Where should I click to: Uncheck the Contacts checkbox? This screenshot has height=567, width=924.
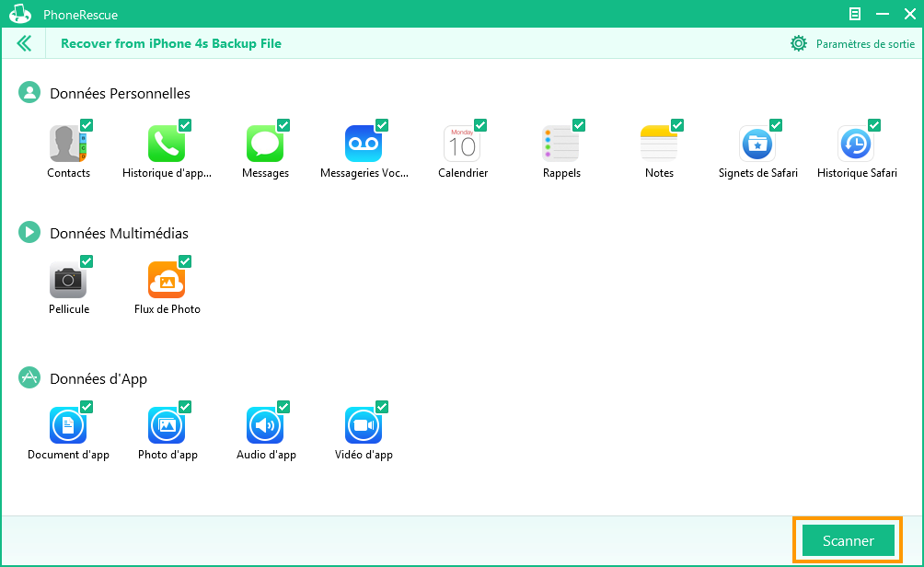point(87,125)
